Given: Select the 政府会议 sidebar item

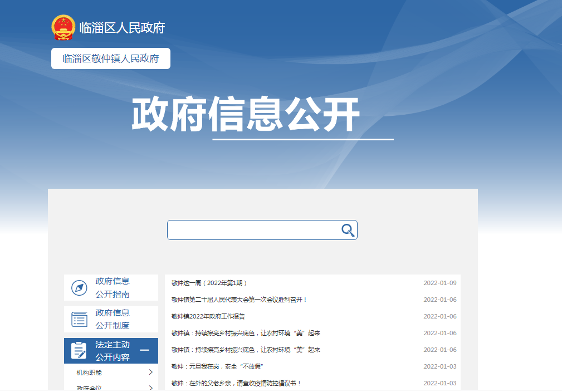Looking at the screenshot, I should (89, 388).
